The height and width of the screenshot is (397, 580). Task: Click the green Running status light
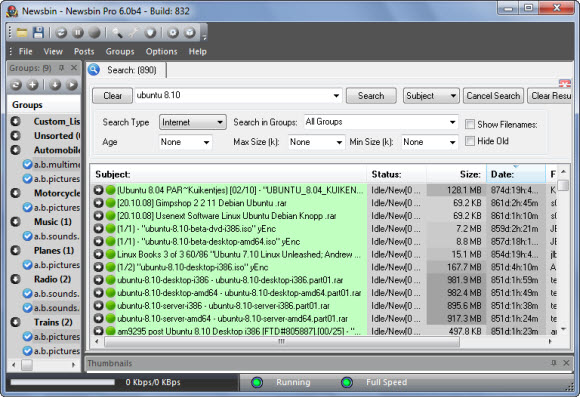pos(257,382)
